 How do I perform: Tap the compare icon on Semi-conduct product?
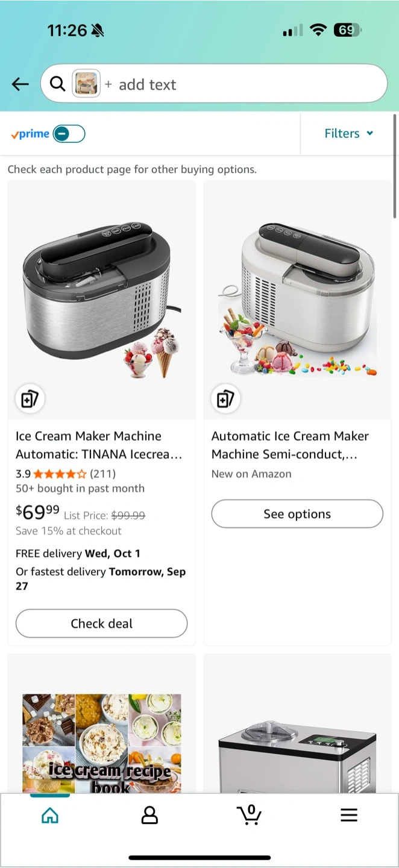(x=226, y=399)
